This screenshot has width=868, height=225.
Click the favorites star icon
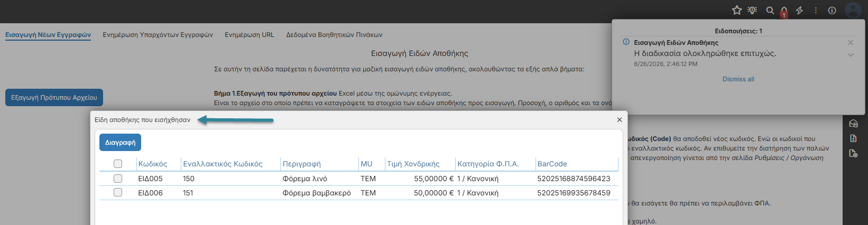pyautogui.click(x=737, y=10)
